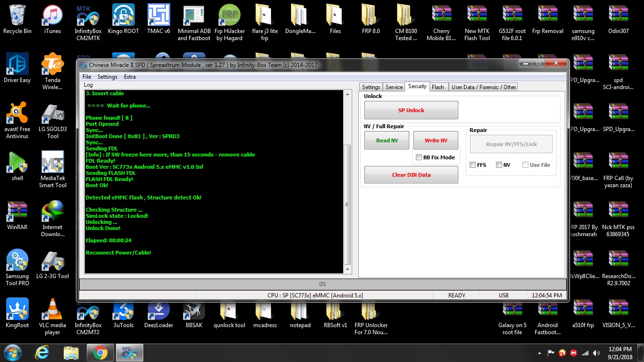Click the 0% progress bar
The width and height of the screenshot is (644, 362).
322,284
